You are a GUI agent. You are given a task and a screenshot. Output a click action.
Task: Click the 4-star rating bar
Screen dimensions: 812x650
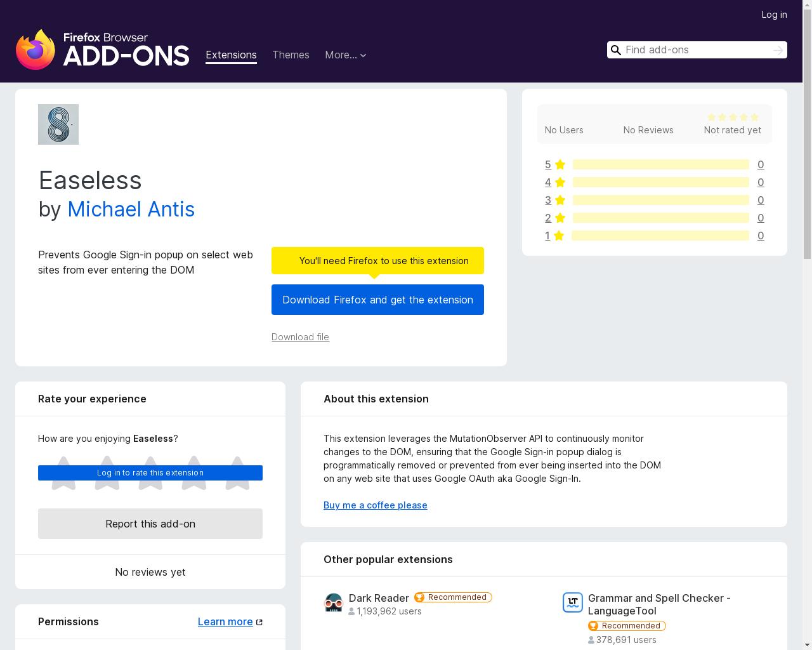pos(660,182)
